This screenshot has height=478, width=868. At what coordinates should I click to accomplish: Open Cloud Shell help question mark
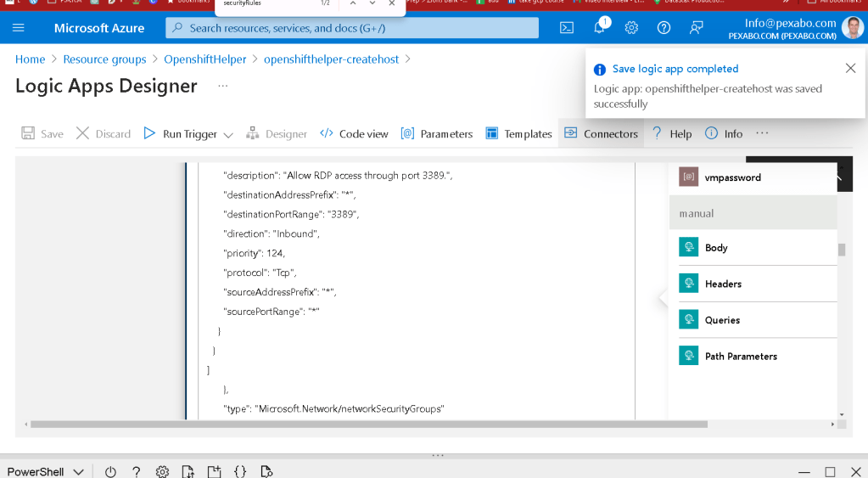click(x=136, y=471)
